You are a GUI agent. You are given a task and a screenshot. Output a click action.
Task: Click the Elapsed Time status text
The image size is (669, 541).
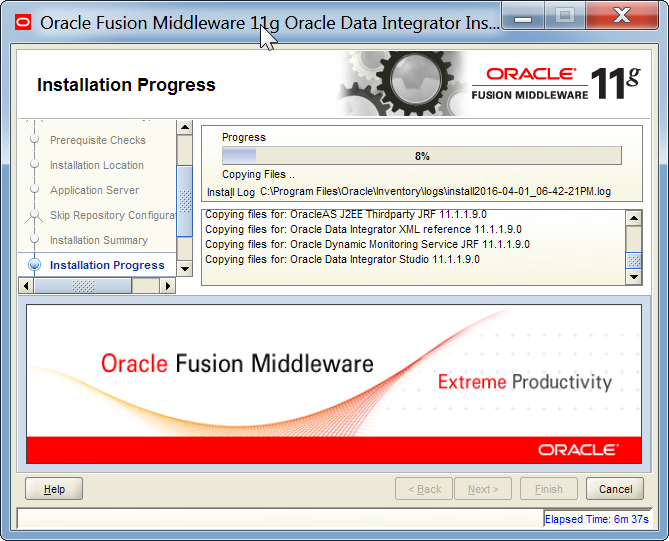pyautogui.click(x=597, y=519)
